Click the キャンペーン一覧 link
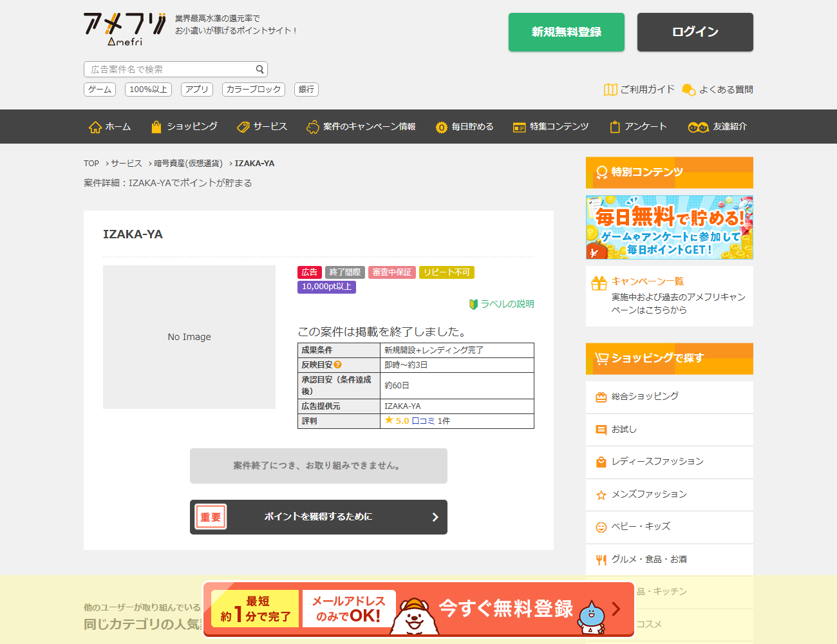This screenshot has height=644, width=837. pos(648,281)
